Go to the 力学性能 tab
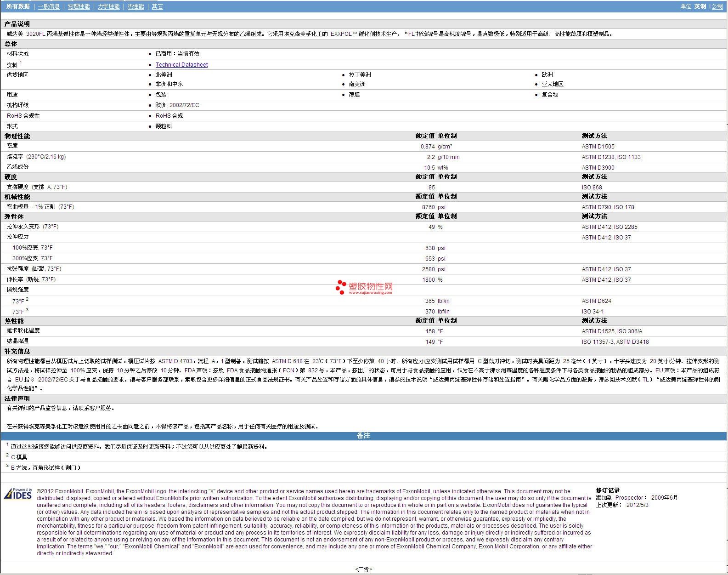 [108, 6]
